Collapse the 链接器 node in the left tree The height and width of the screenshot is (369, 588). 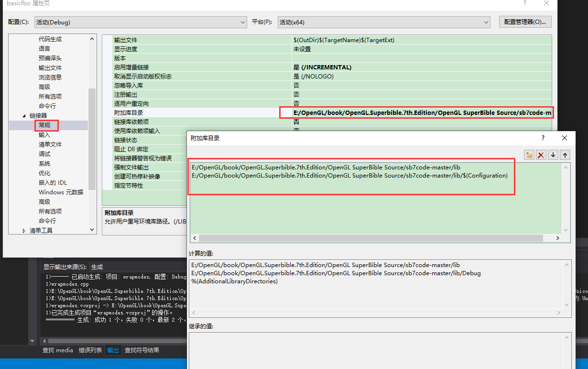[x=23, y=115]
